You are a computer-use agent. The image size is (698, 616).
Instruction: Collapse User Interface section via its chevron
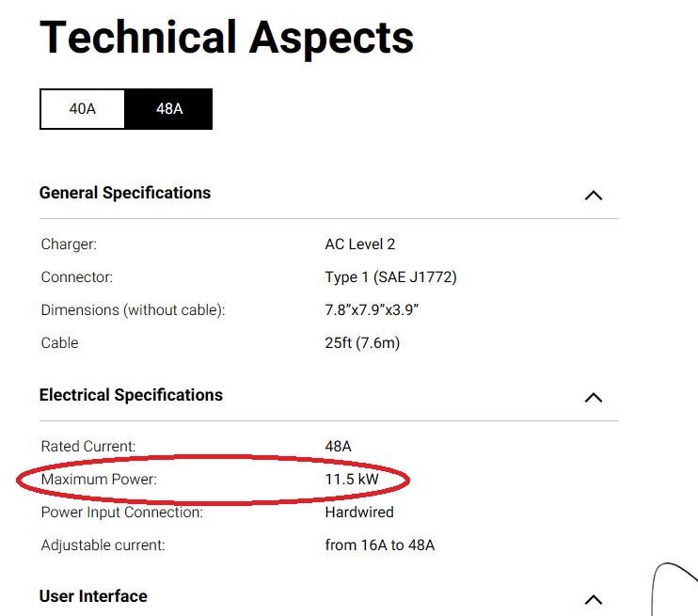(x=594, y=599)
